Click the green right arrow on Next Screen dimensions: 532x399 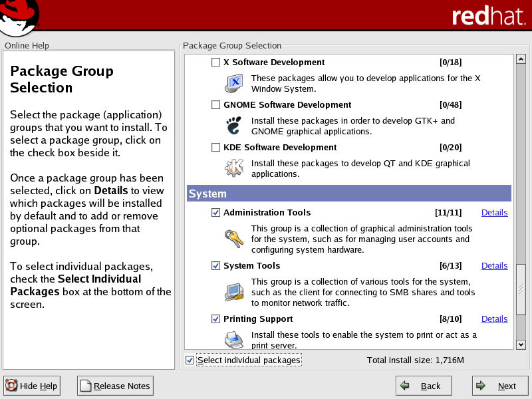tap(480, 386)
